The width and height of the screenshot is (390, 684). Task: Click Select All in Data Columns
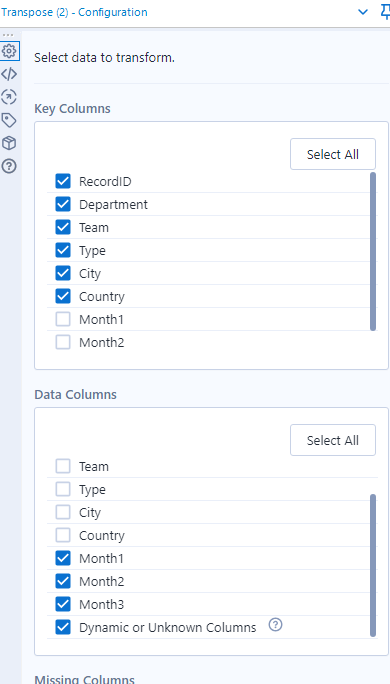pyautogui.click(x=333, y=440)
